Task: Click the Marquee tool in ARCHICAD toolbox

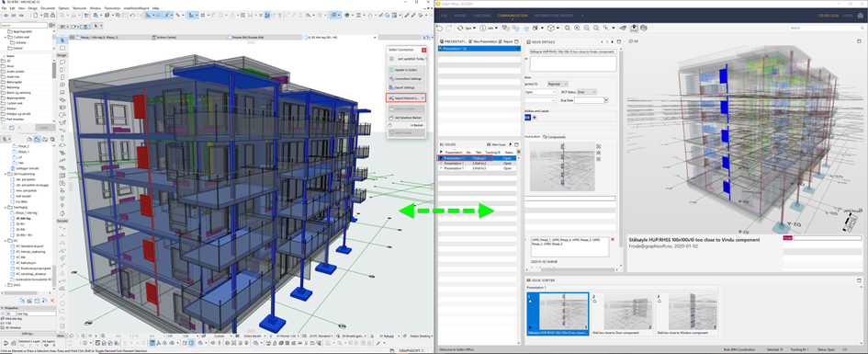Action: tap(62, 48)
